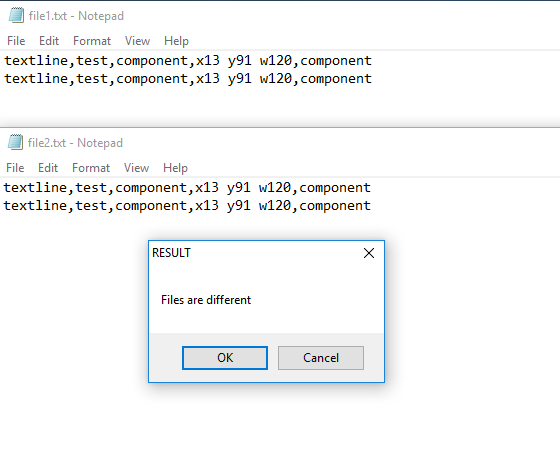The image size is (560, 457).
Task: Place cursor in second line of file1.txt
Action: (188, 79)
